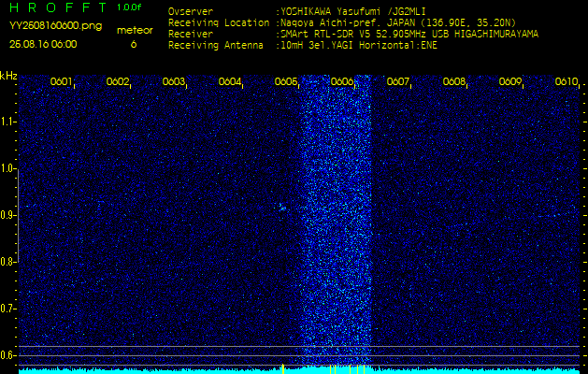Select the Nagoya Aichi-pref. JAPAN location text

pos(398,22)
